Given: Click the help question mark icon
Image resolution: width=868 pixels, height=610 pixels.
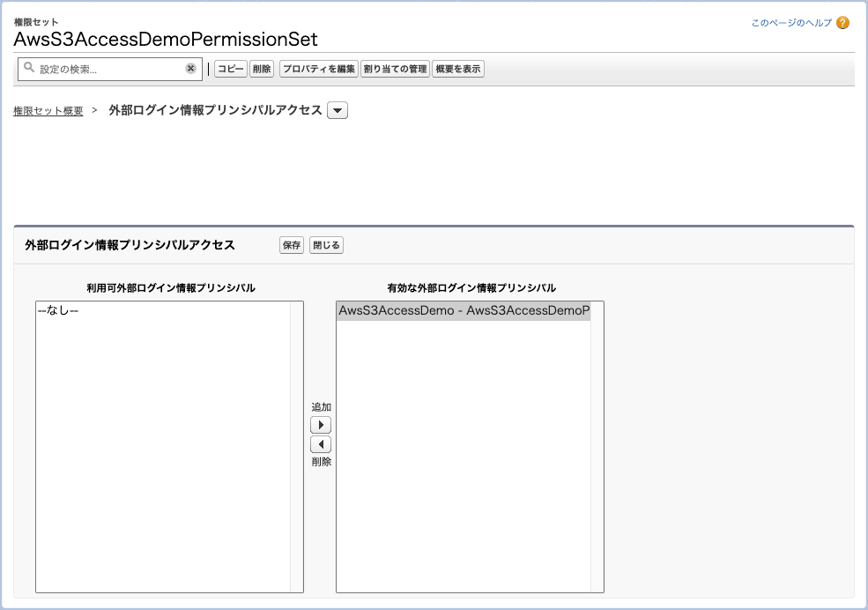Looking at the screenshot, I should pos(842,23).
